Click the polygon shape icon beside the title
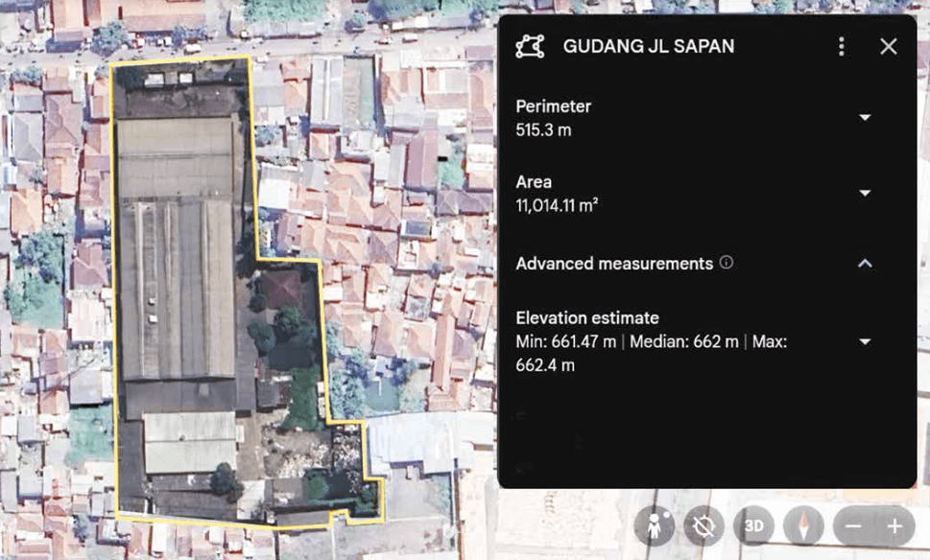The height and width of the screenshot is (560, 930). pyautogui.click(x=530, y=46)
